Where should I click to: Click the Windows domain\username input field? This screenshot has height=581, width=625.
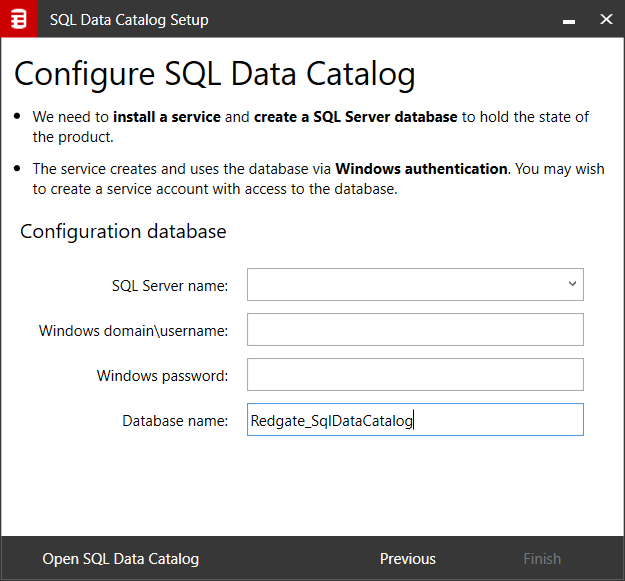415,330
